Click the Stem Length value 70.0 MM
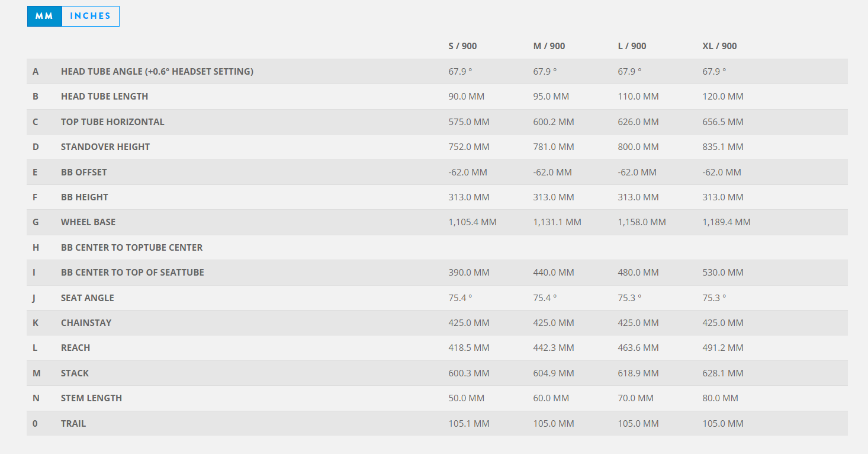The image size is (868, 454). click(x=635, y=398)
